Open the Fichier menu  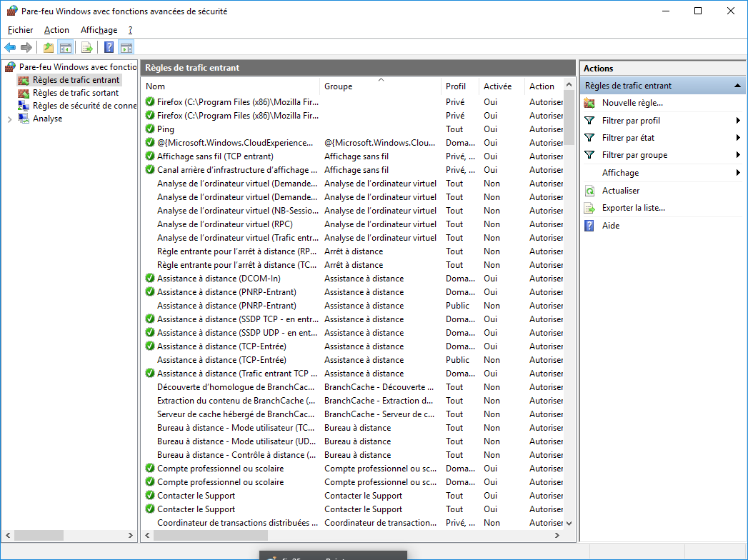pos(21,30)
